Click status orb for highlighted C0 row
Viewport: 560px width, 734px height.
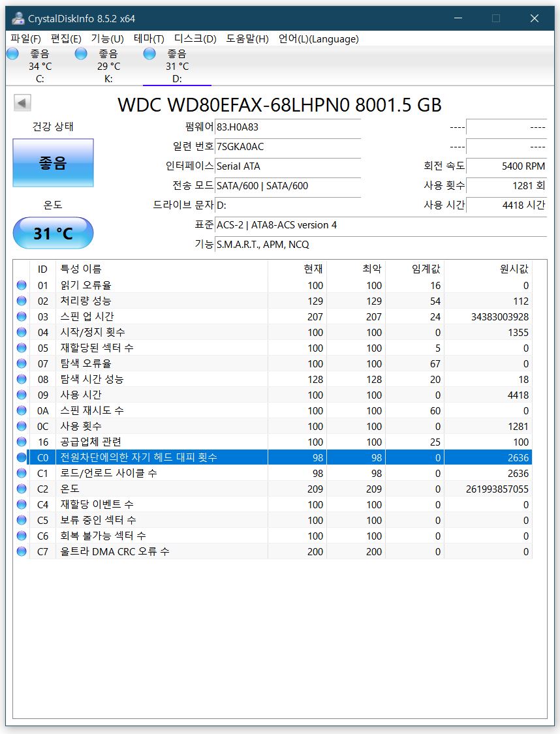pos(22,457)
